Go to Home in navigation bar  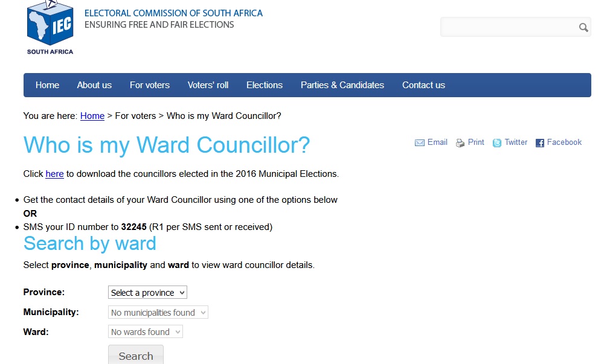pos(47,85)
